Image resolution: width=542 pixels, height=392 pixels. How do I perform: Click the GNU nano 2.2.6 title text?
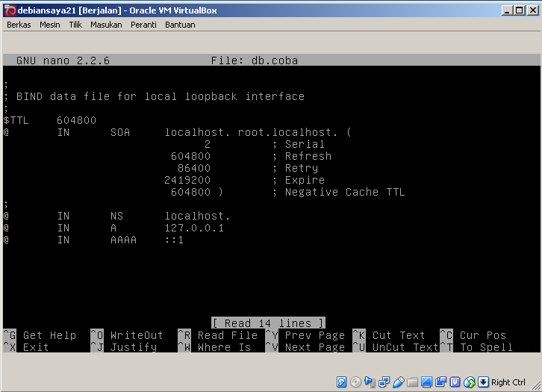click(x=63, y=60)
